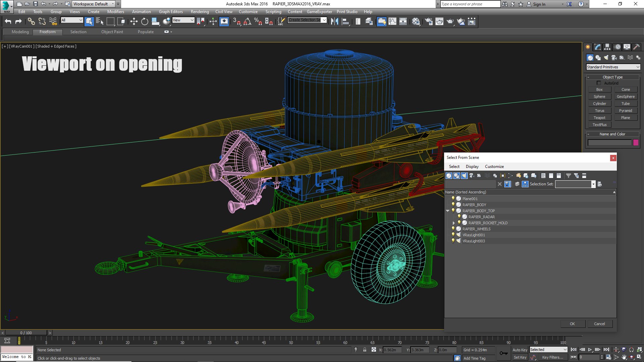Image resolution: width=644 pixels, height=362 pixels.
Task: Open the Modifiers menu
Action: 115,11
